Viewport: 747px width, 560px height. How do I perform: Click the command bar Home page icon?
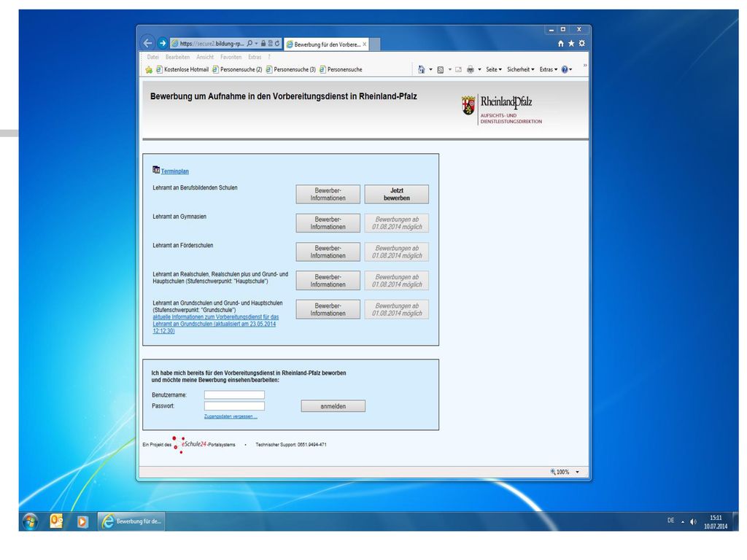click(421, 69)
